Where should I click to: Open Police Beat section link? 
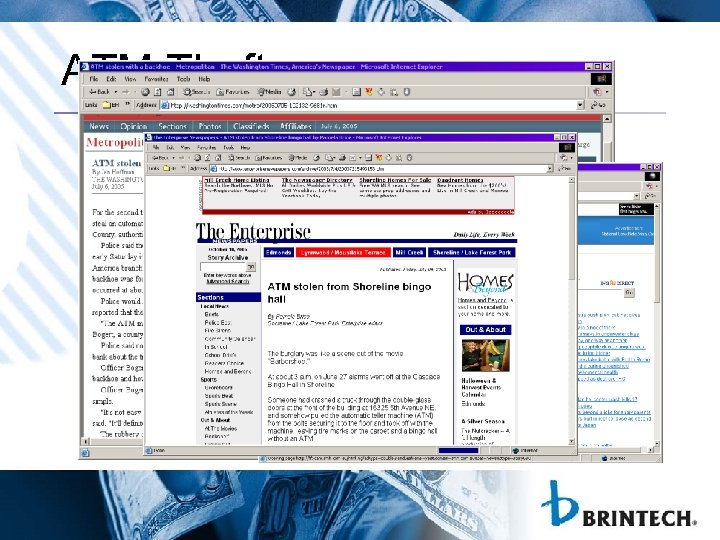point(218,323)
